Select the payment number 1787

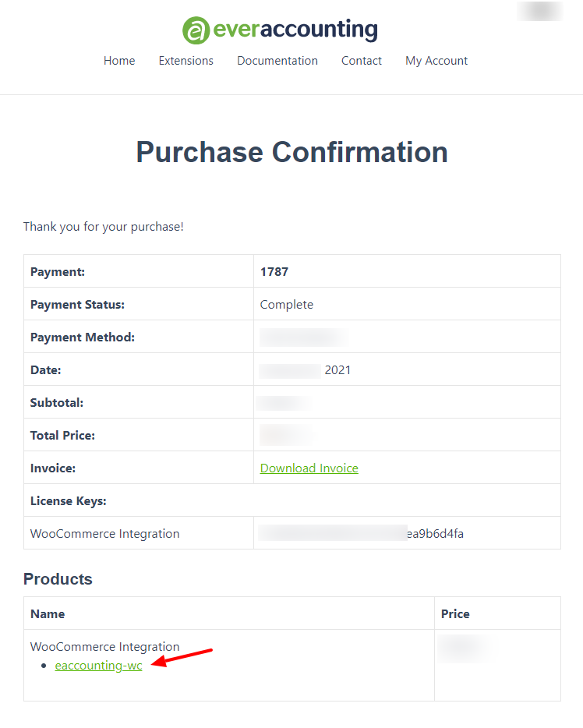(274, 271)
